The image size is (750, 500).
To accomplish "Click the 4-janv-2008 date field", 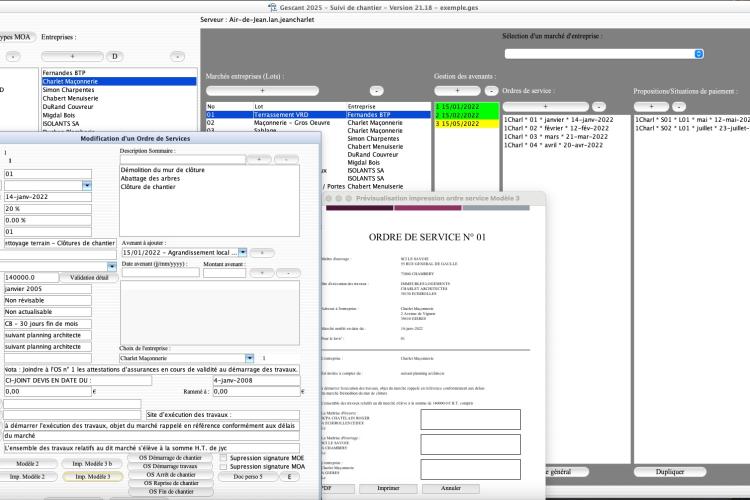I will tap(256, 381).
